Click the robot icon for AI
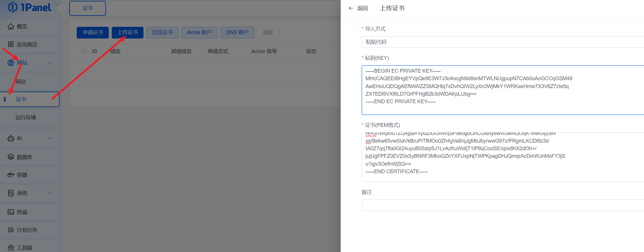Image resolution: width=644 pixels, height=252 pixels. pos(11,138)
